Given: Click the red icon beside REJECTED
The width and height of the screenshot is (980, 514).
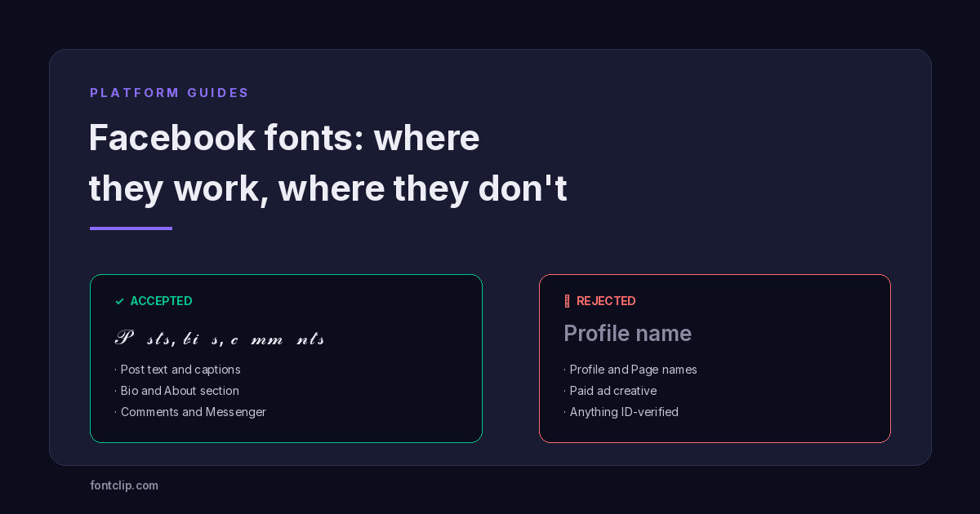Looking at the screenshot, I should (567, 301).
